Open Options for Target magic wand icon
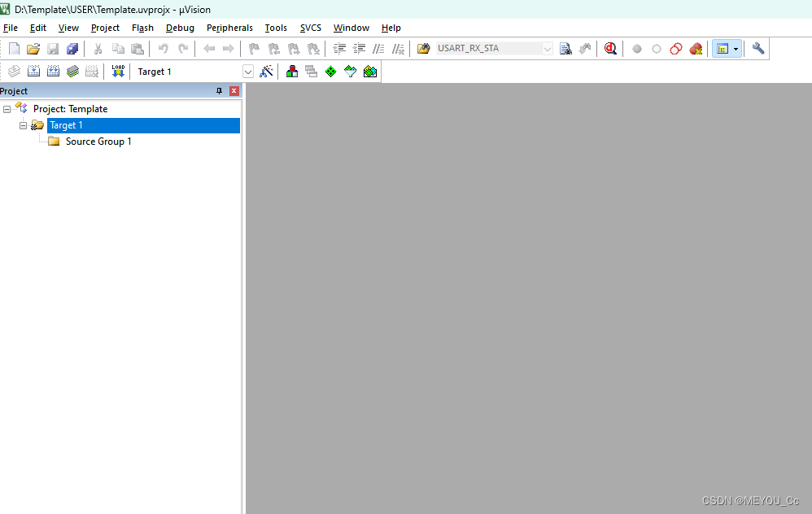This screenshot has height=514, width=812. 266,72
